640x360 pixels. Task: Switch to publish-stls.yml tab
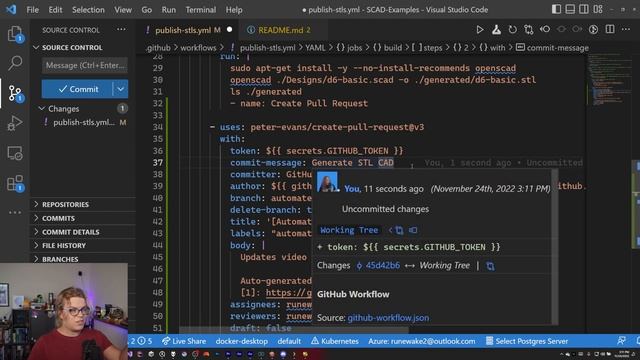[x=187, y=30]
